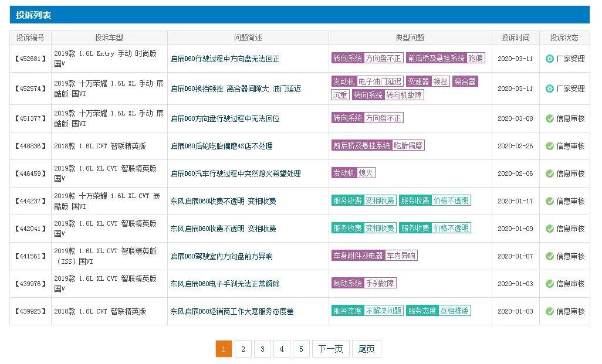Click the 互相推诿 service attitude tag
The image size is (602, 364).
pyautogui.click(x=454, y=311)
